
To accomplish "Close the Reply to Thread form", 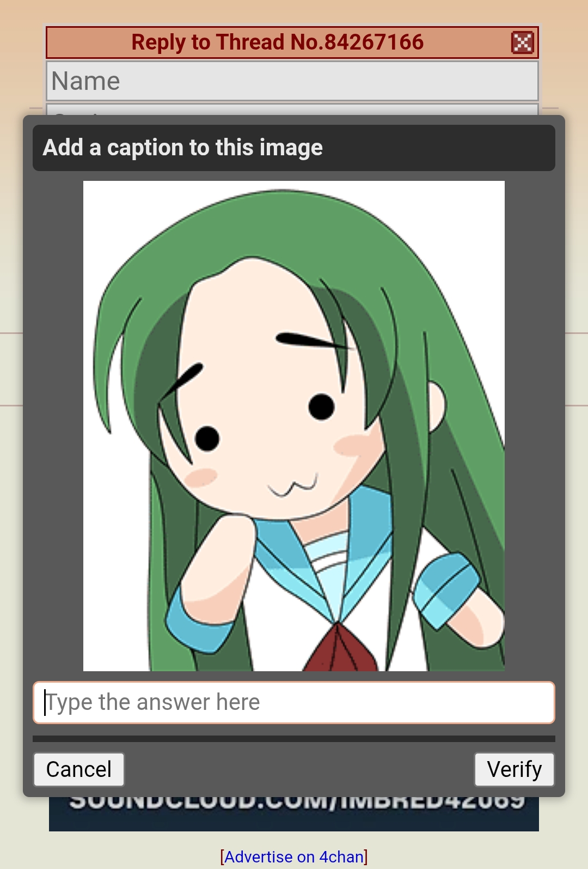I will [522, 42].
